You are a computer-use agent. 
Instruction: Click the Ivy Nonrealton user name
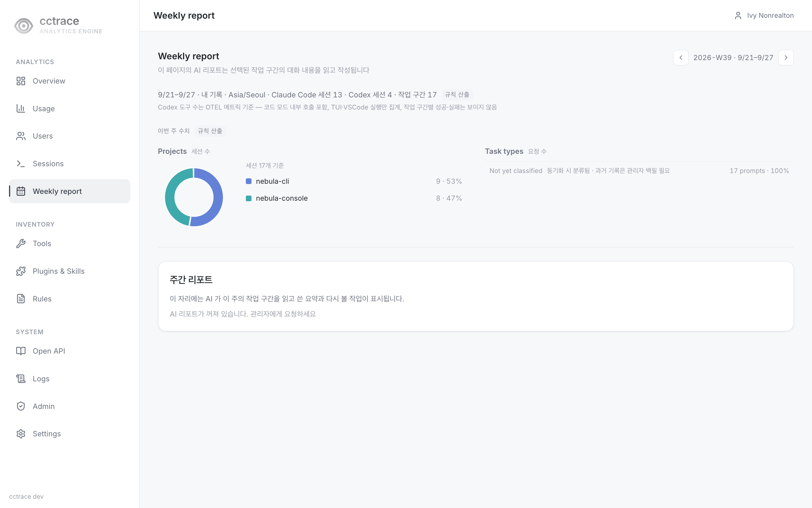coord(770,16)
